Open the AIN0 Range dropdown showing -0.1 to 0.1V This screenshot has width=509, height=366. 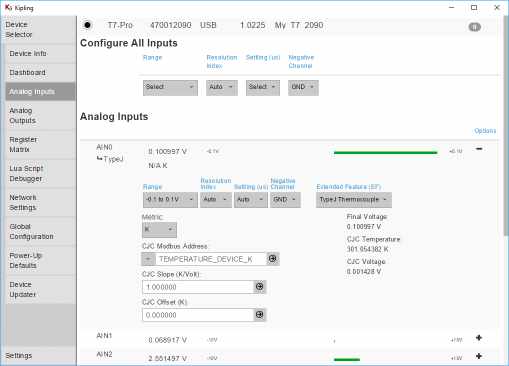pos(170,200)
